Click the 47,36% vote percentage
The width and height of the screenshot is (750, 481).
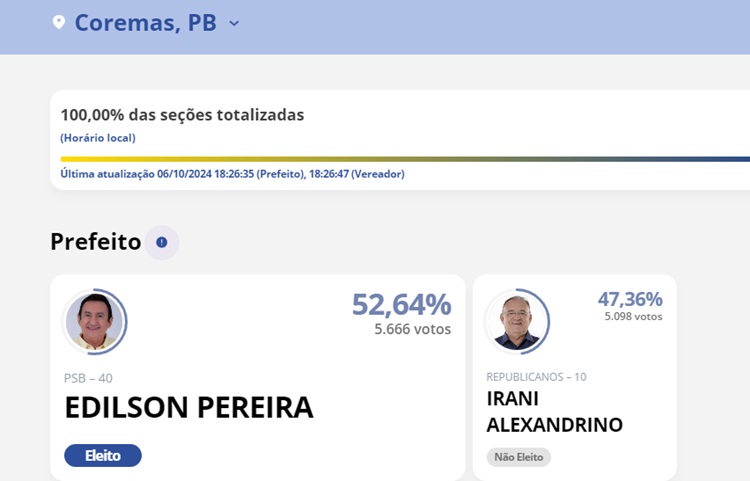coord(630,299)
